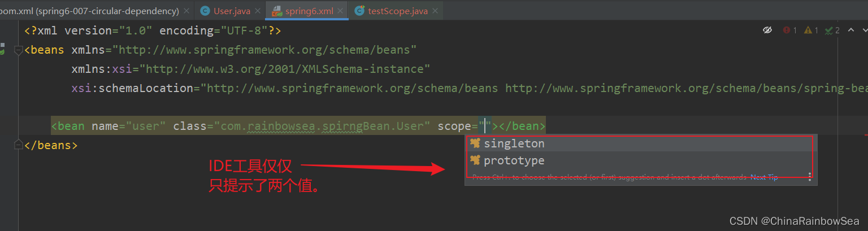Viewport: 868px width, 231px height.
Task: Click the class value com.rainbowsea.spirngBean.User
Action: pos(322,125)
